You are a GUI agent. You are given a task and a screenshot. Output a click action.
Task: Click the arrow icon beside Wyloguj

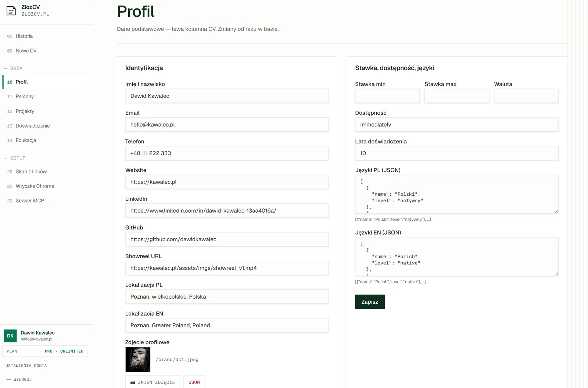coord(8,380)
